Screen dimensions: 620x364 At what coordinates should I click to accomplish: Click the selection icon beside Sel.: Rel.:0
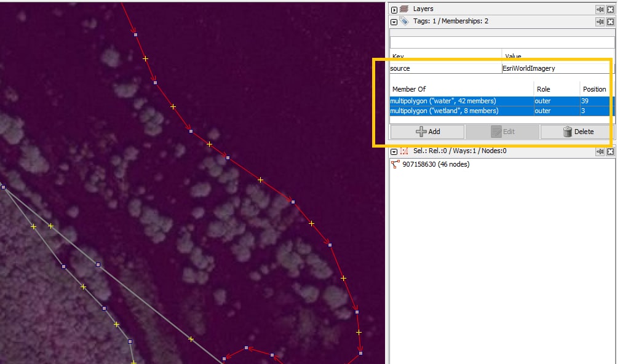click(404, 151)
